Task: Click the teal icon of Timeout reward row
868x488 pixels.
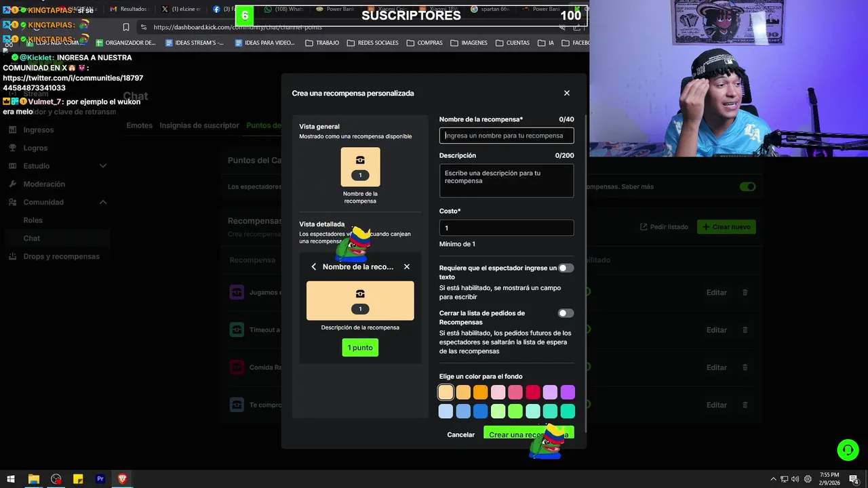Action: (x=237, y=330)
